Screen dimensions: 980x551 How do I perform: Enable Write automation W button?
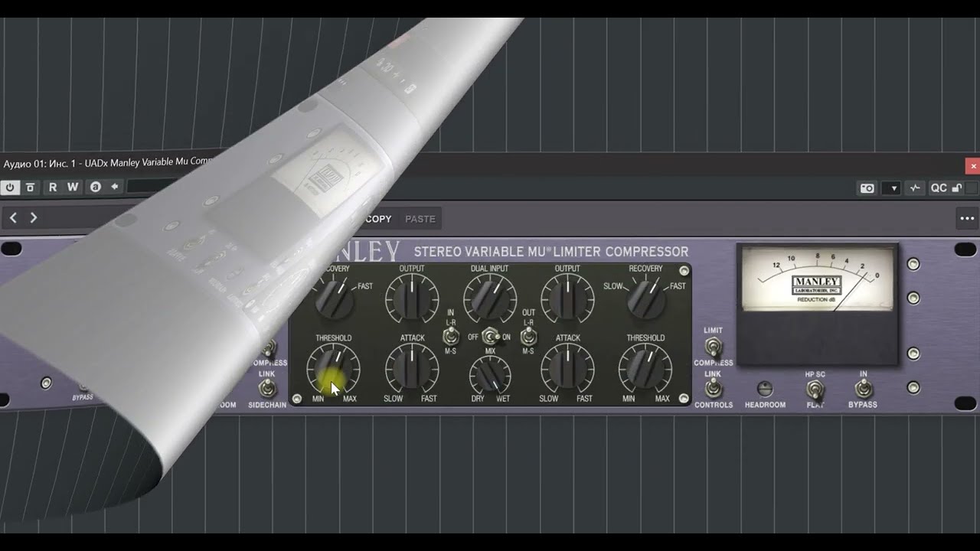pyautogui.click(x=73, y=187)
